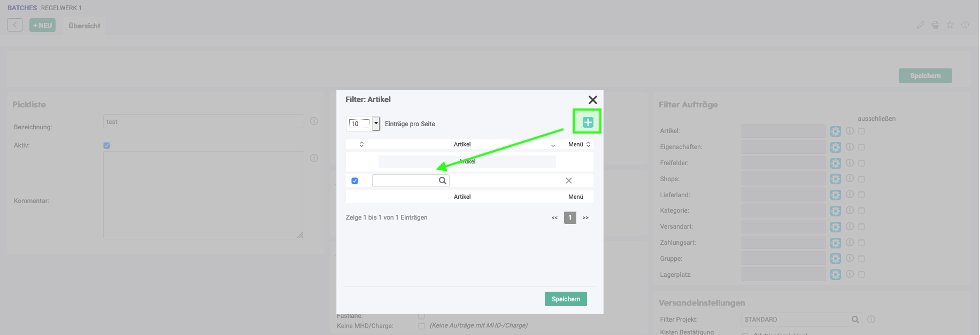Click the article search input field
Viewport: 980px width, 335px height.
point(405,181)
